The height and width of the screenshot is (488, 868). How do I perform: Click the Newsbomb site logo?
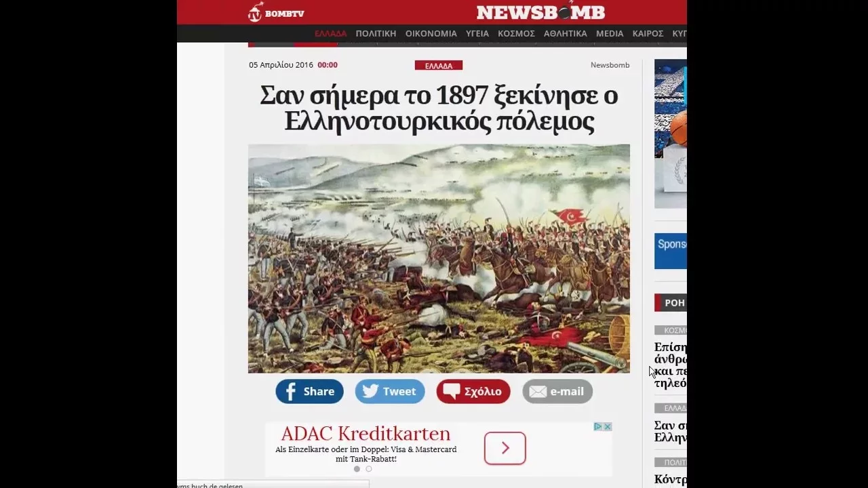tap(540, 12)
